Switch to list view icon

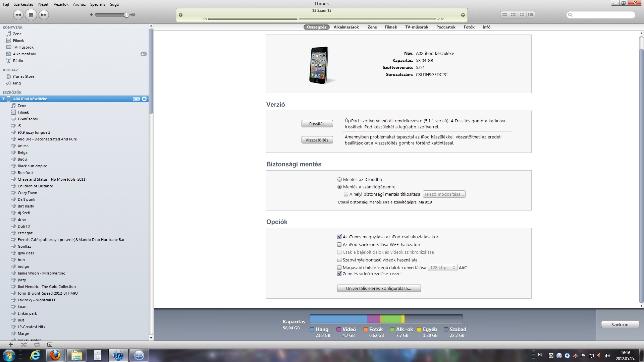coord(504,15)
